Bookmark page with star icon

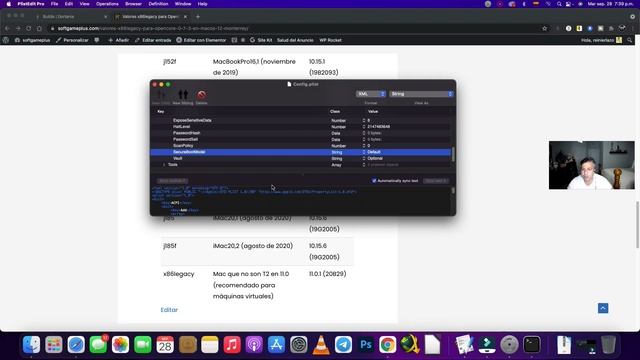pos(544,29)
